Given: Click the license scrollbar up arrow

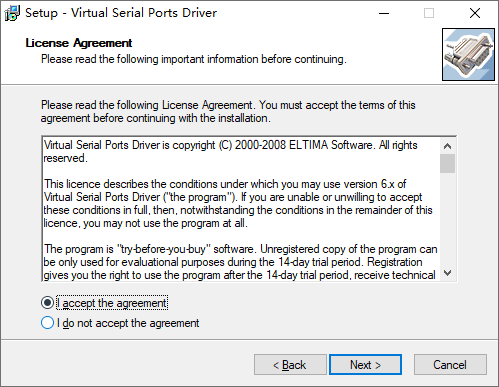Looking at the screenshot, I should pos(448,146).
